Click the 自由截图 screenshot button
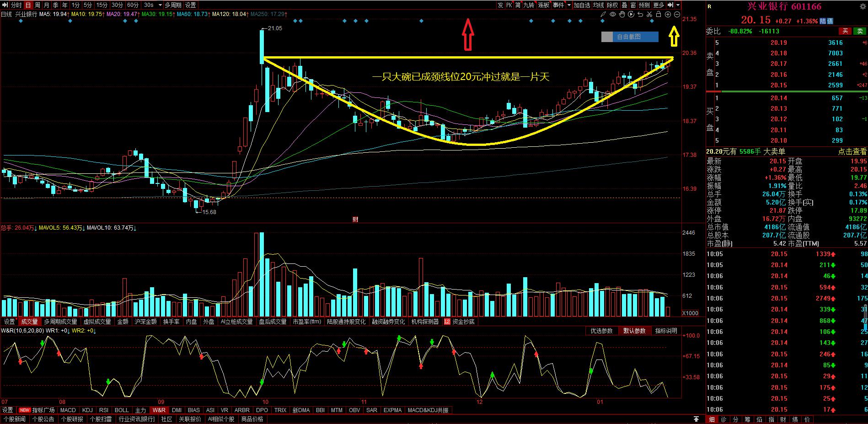The image size is (868, 424). point(630,37)
